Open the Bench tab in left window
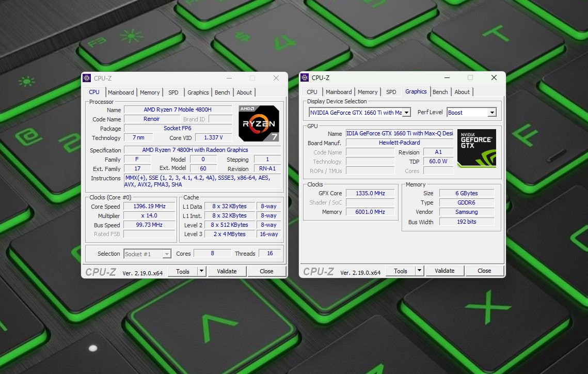 [x=223, y=92]
